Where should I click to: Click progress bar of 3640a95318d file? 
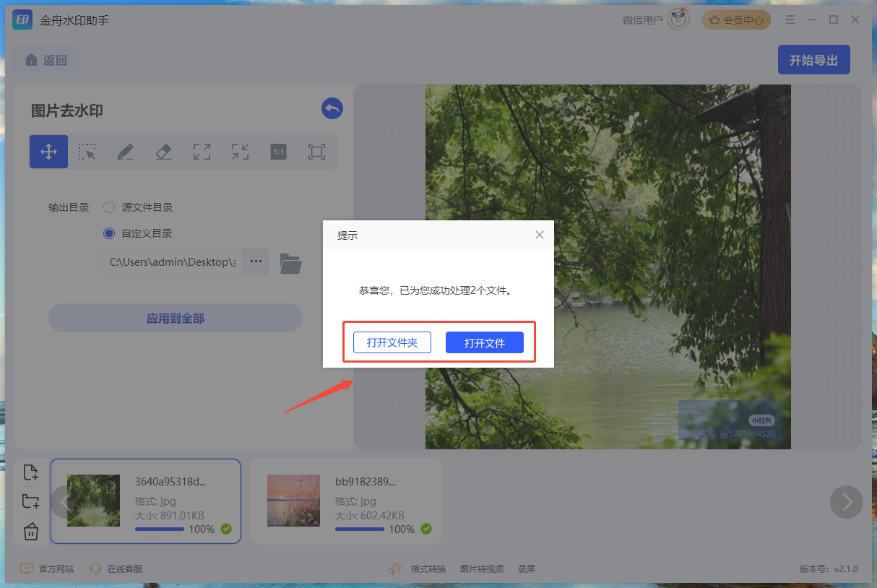tap(160, 529)
